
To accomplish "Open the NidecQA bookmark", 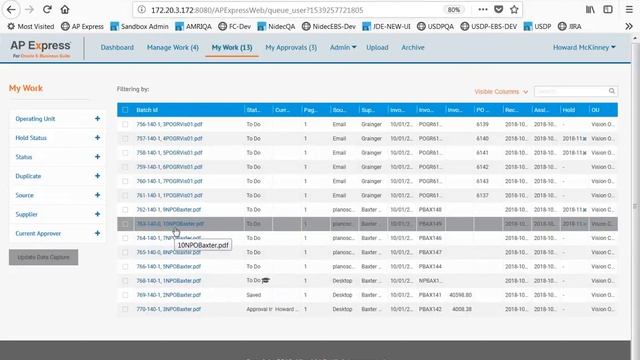I will 276,27.
